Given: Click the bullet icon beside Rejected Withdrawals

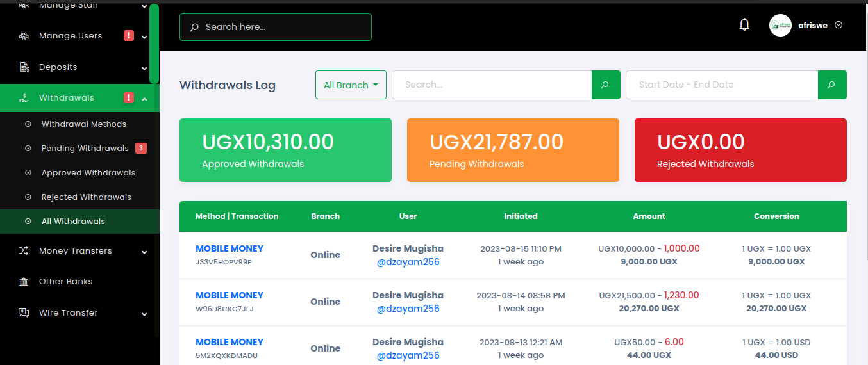Looking at the screenshot, I should (x=28, y=197).
